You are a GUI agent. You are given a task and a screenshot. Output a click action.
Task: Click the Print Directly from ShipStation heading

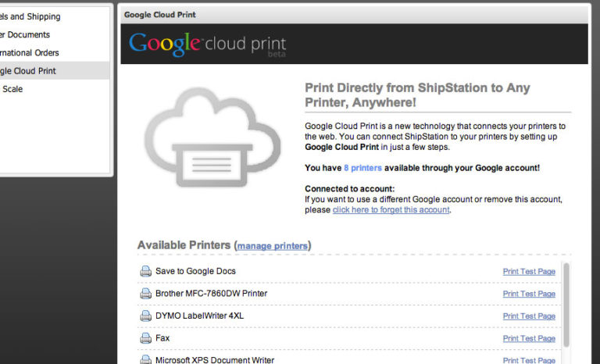click(417, 95)
